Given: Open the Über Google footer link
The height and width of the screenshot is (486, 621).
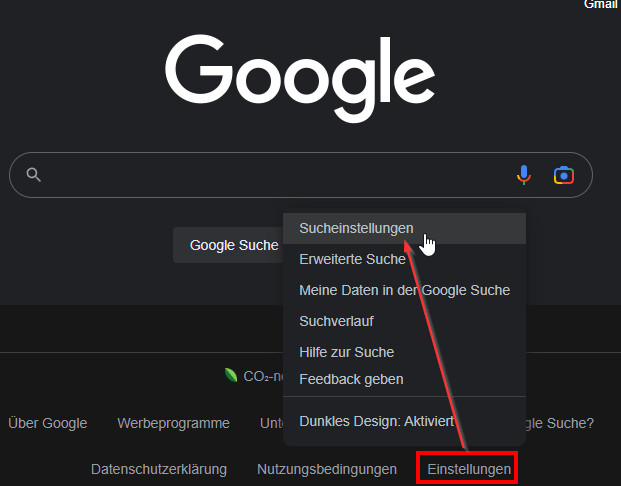Looking at the screenshot, I should [47, 423].
